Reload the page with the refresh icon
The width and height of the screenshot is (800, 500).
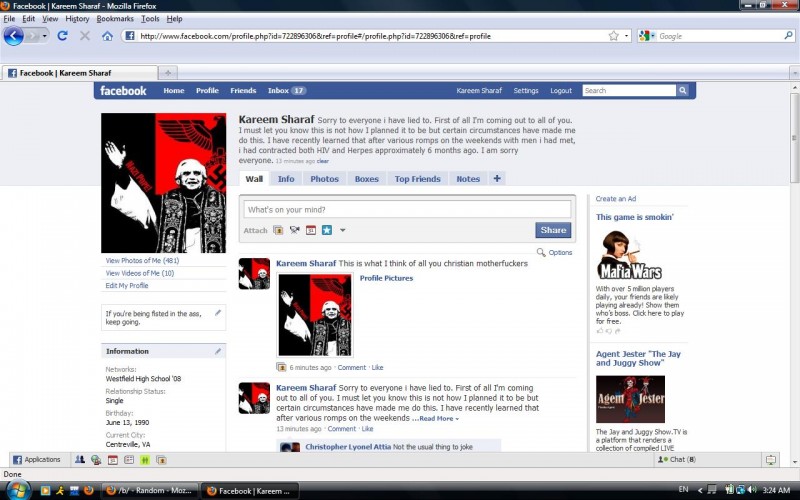(62, 36)
